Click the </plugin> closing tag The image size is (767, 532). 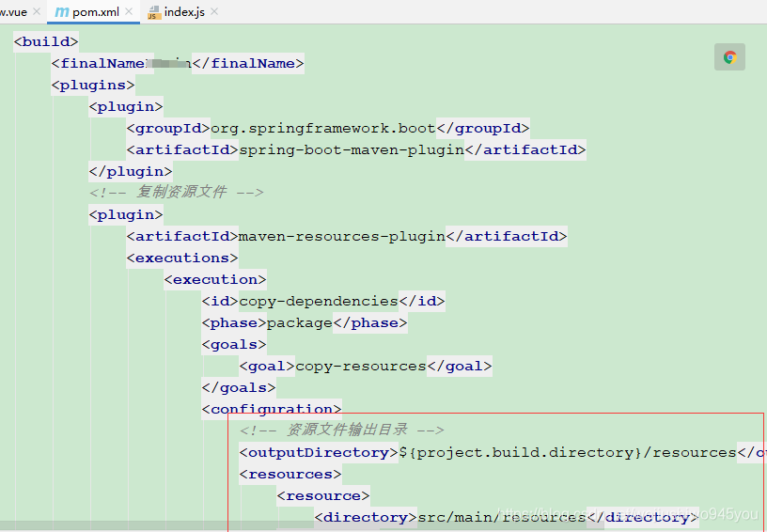pos(131,171)
